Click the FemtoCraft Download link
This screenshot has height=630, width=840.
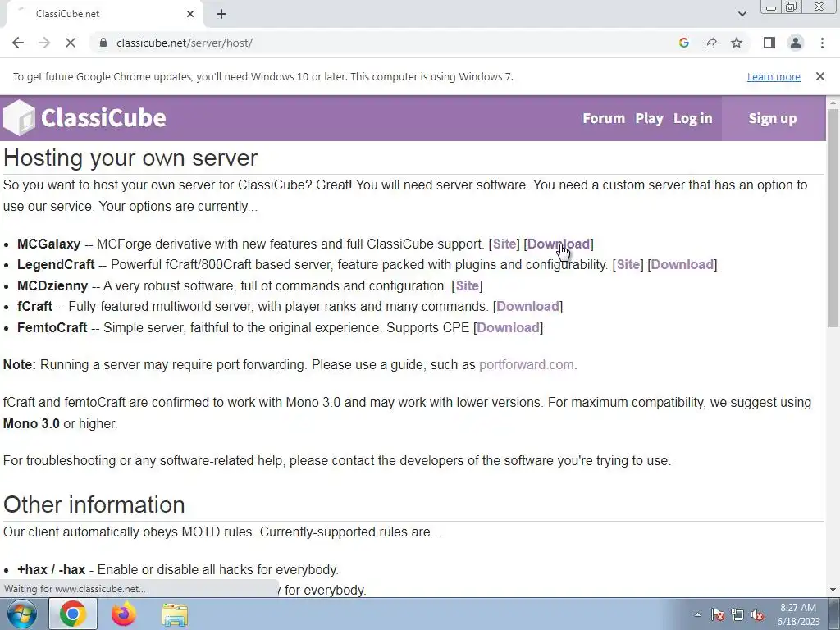click(508, 328)
